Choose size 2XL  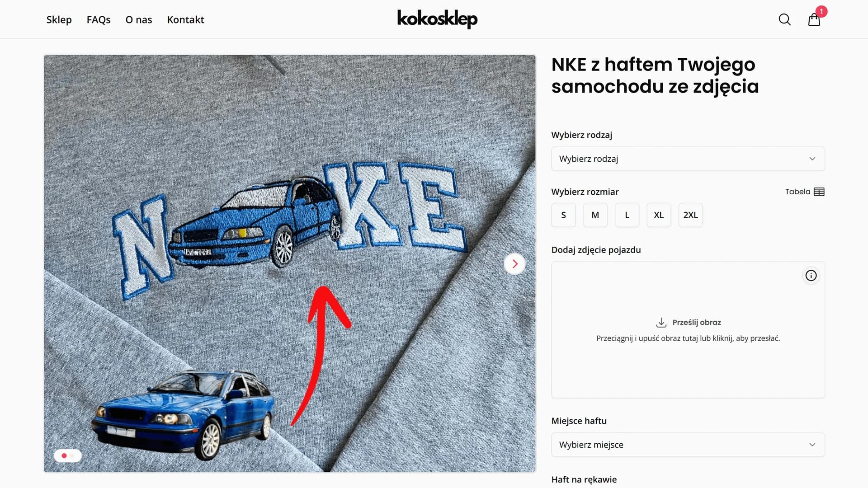tap(690, 215)
